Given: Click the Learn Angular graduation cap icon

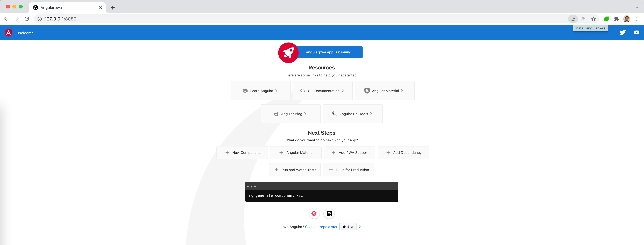Looking at the screenshot, I should click(245, 91).
